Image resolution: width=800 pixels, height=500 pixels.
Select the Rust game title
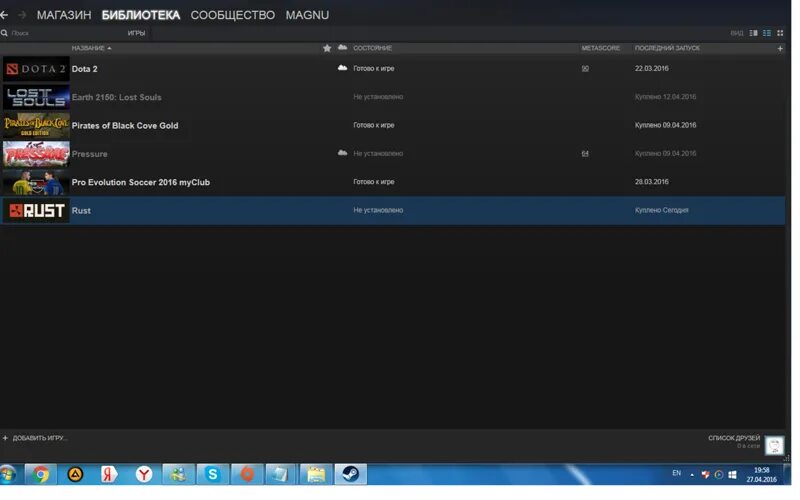[81, 210]
